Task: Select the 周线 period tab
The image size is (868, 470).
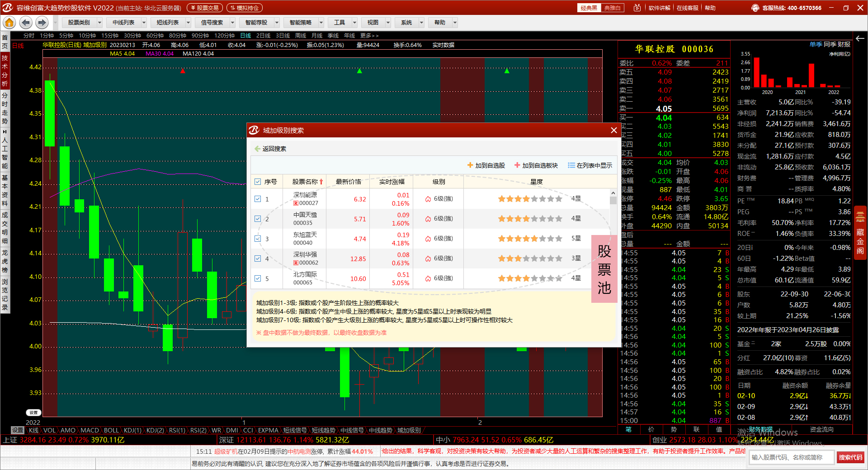Action: point(301,35)
